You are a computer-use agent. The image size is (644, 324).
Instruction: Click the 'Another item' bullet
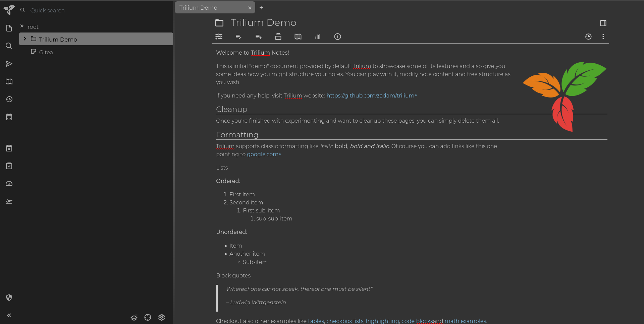pos(247,254)
